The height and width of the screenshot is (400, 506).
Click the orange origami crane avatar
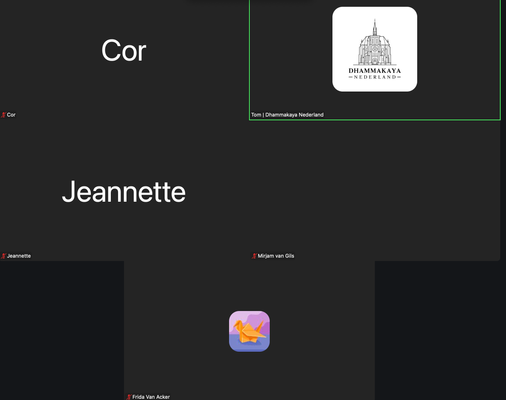point(249,331)
